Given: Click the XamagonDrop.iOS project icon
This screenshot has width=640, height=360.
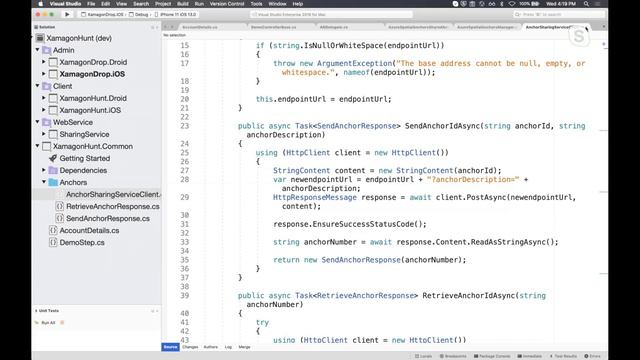Looking at the screenshot, I should 53,74.
